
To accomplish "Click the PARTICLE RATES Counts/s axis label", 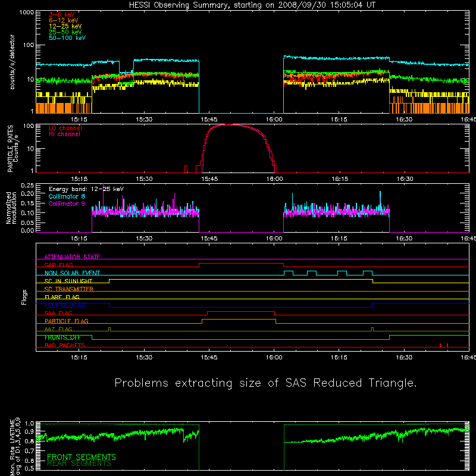I will click(12, 149).
